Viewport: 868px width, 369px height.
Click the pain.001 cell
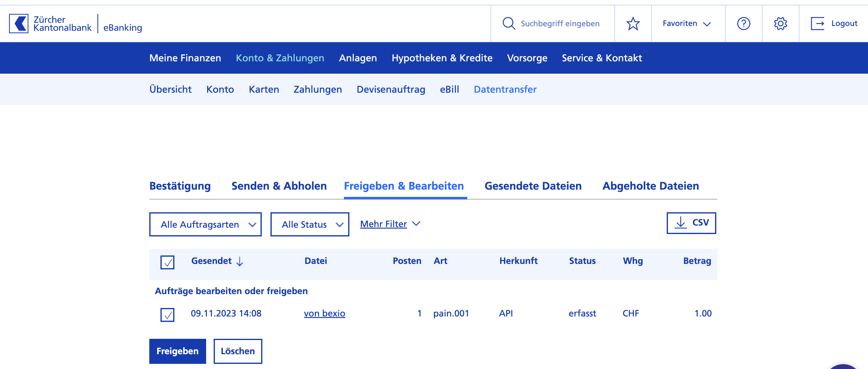[x=451, y=313]
